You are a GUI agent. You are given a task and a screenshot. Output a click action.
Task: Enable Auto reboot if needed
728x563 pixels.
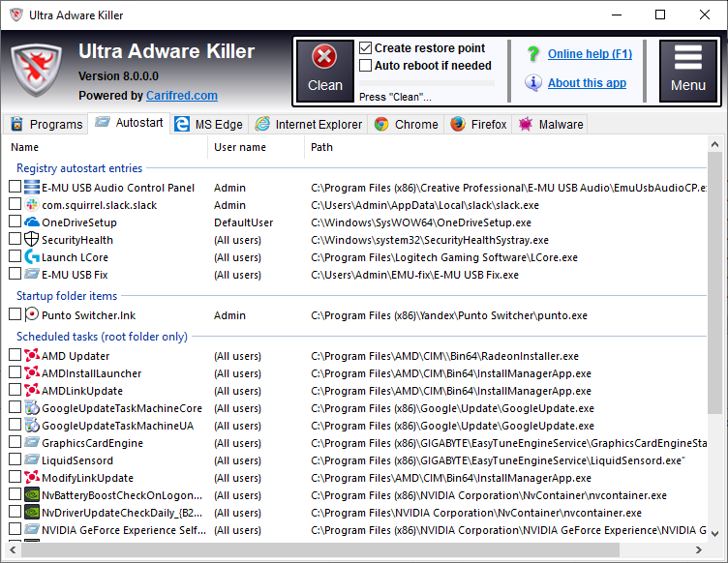(x=365, y=65)
